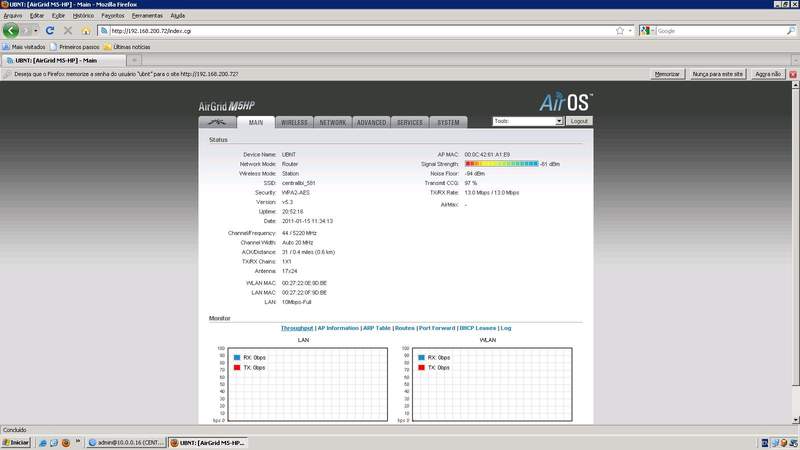Bookmark page with the star icon
This screenshot has width=800, height=450.
620,31
